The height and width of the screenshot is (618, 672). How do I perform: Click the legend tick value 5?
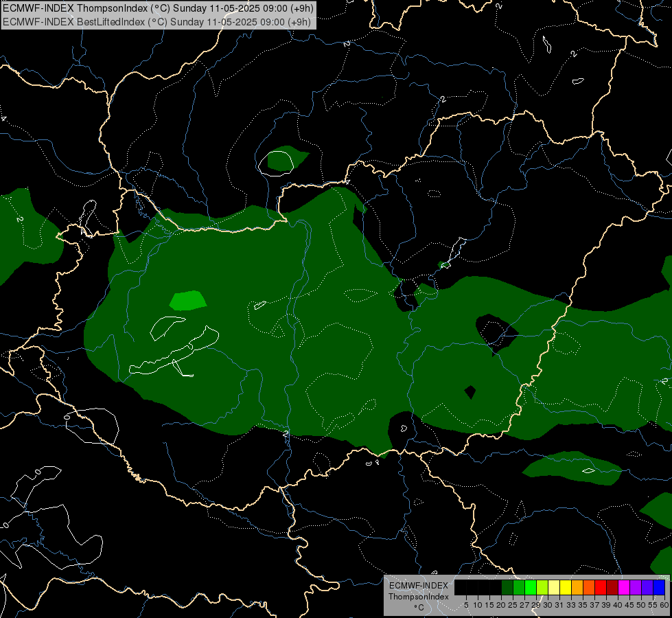(x=466, y=605)
